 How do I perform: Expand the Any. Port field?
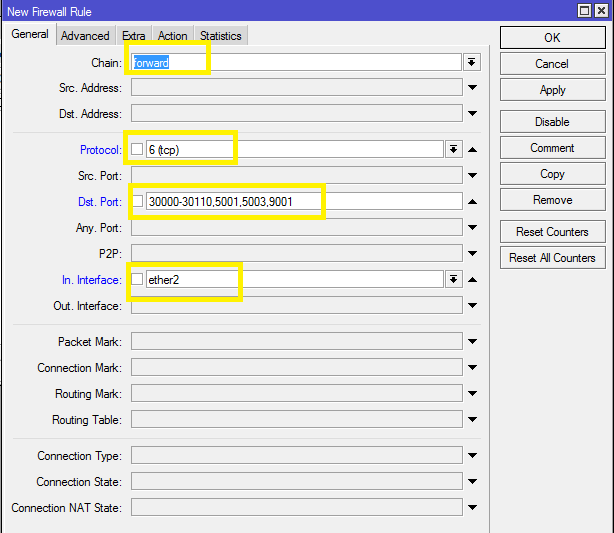coord(473,228)
